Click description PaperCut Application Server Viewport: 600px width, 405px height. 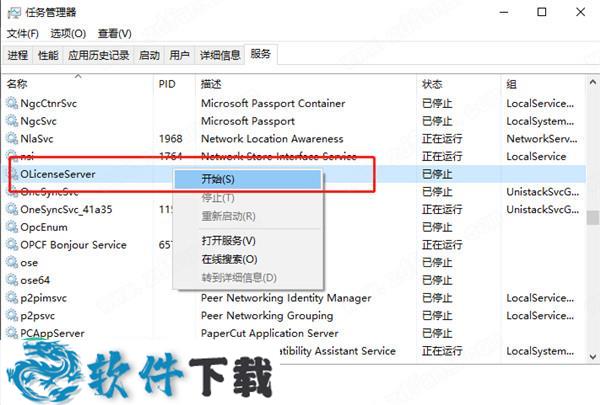pos(270,333)
